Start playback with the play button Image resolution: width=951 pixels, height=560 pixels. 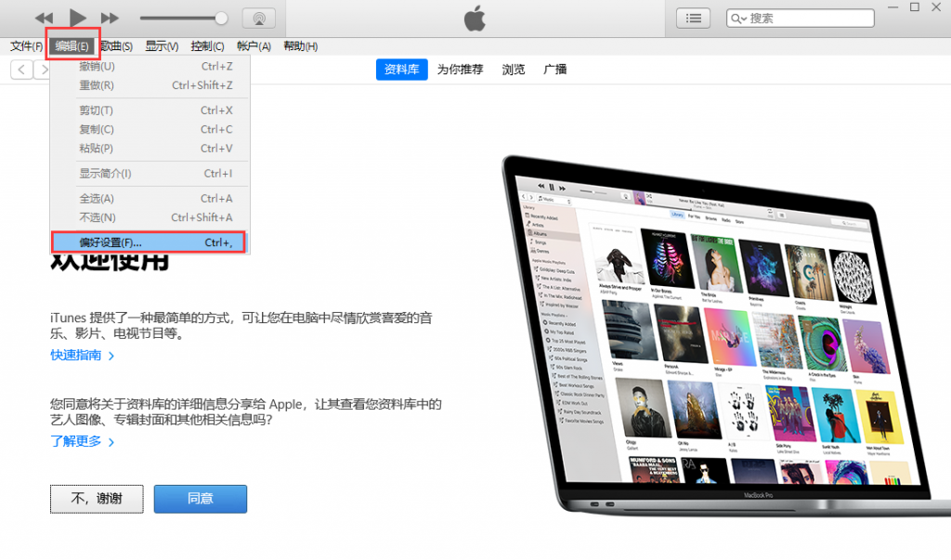(x=78, y=19)
